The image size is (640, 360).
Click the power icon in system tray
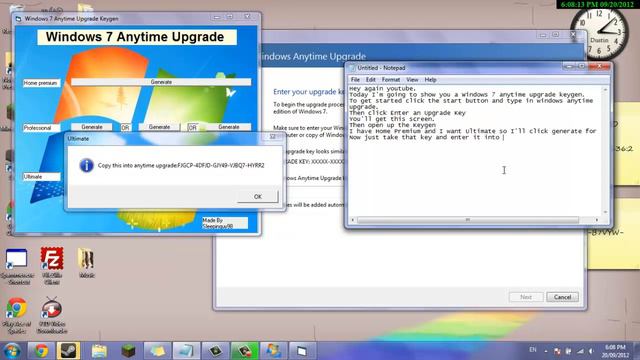pyautogui.click(x=568, y=351)
